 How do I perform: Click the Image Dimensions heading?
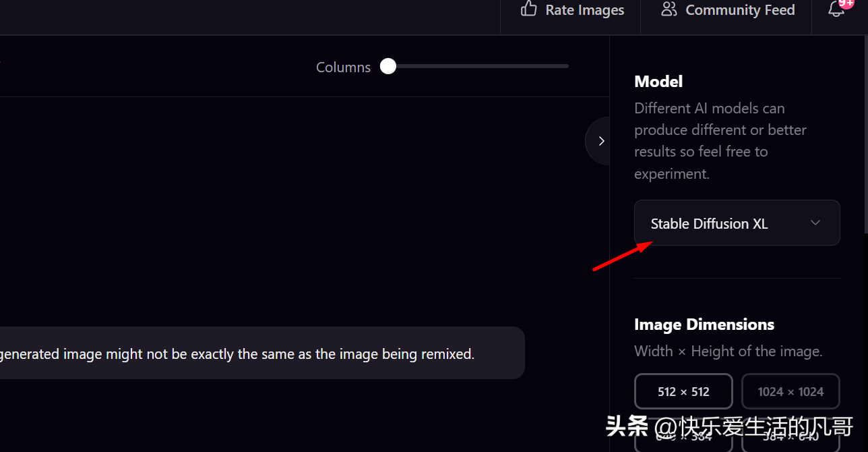coord(704,324)
